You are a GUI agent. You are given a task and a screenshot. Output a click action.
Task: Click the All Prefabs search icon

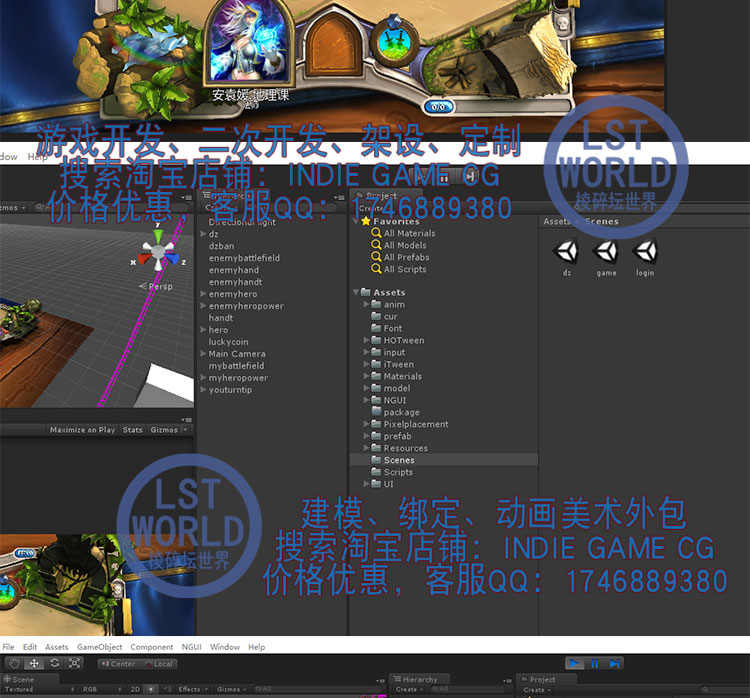tap(376, 257)
